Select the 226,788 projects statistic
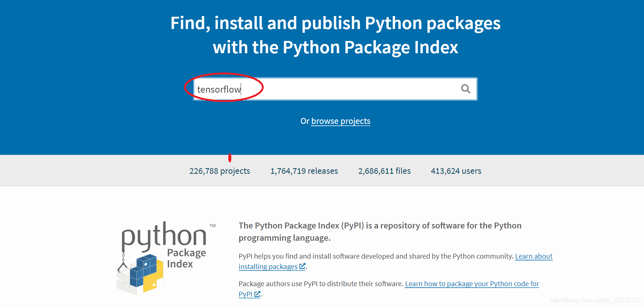This screenshot has height=307, width=644. [x=220, y=171]
